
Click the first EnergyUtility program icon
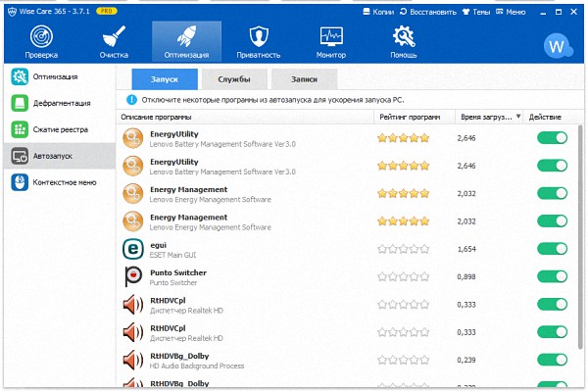pos(133,138)
